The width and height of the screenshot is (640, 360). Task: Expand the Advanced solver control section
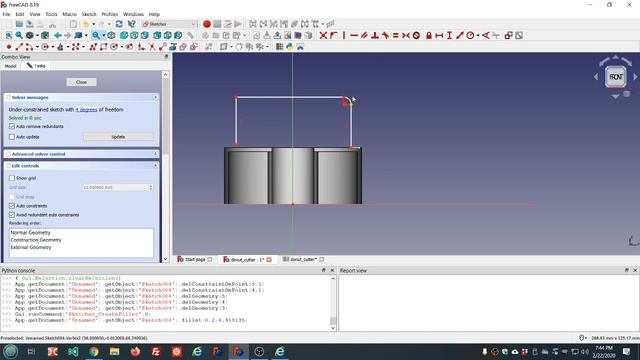coord(155,154)
